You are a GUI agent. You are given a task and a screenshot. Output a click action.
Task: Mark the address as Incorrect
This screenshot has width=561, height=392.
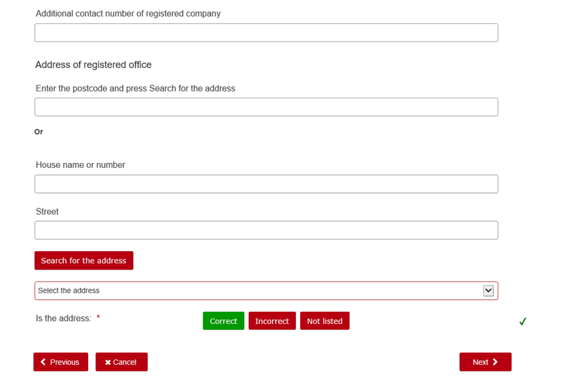(272, 321)
